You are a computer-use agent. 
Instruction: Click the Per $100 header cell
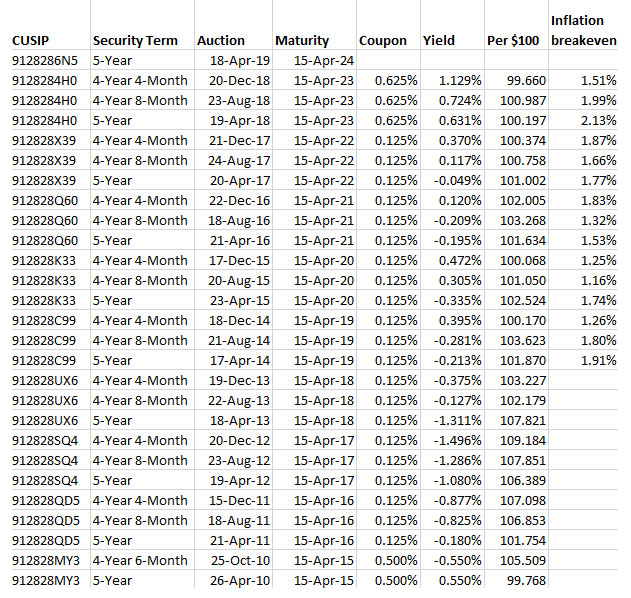pos(514,41)
